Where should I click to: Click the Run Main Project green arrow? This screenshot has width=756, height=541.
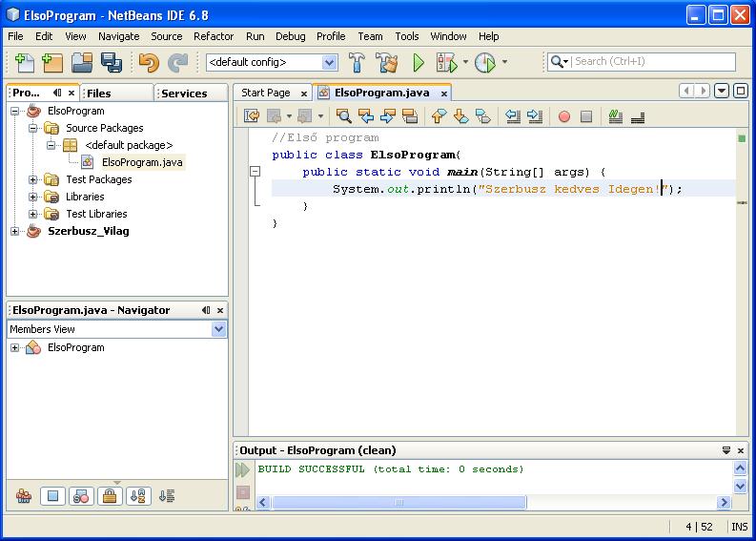coord(418,63)
